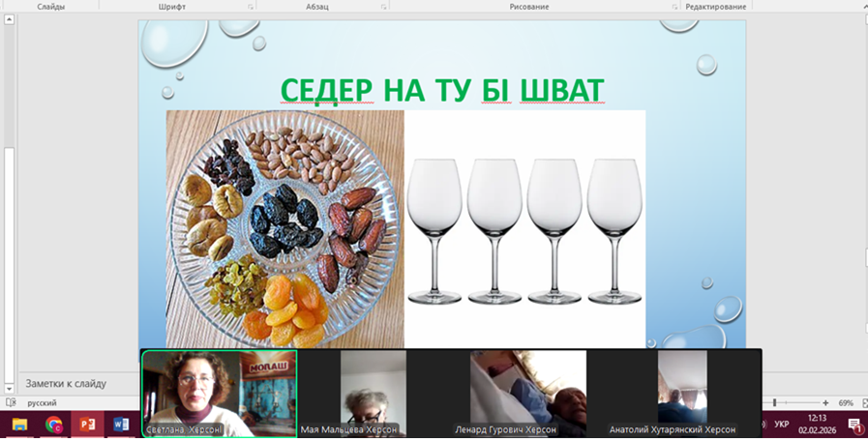
Task: Click the zoom in plus button
Action: point(825,402)
